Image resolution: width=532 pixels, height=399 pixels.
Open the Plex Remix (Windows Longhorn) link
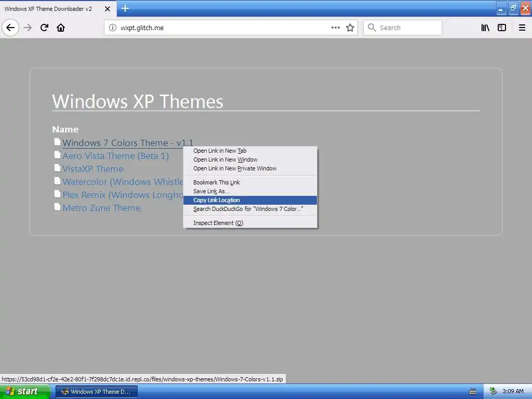[123, 195]
